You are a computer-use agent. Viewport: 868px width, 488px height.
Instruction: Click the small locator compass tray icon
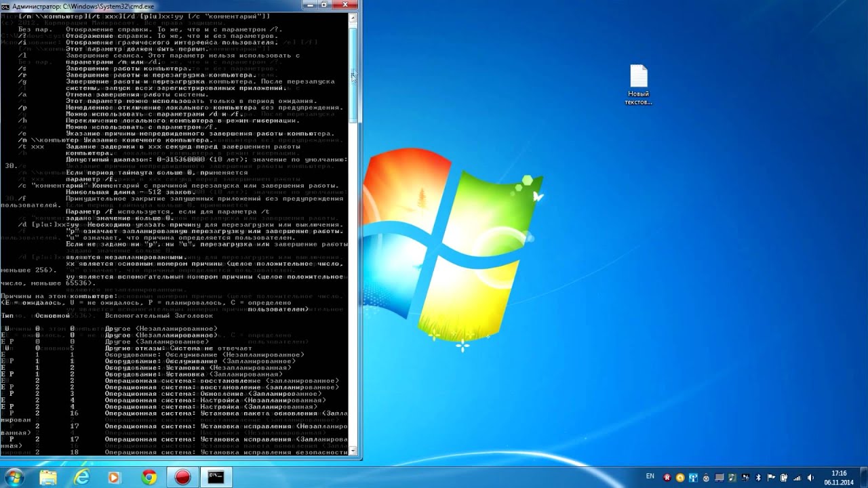point(706,478)
